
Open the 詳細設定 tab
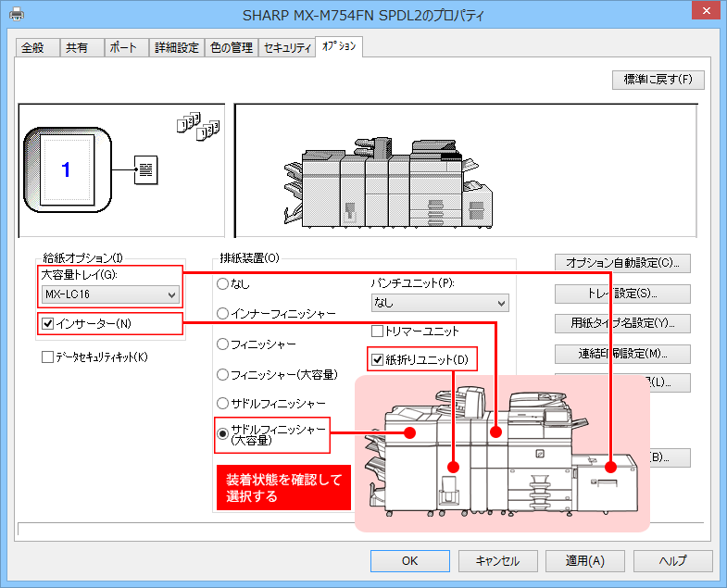[175, 48]
